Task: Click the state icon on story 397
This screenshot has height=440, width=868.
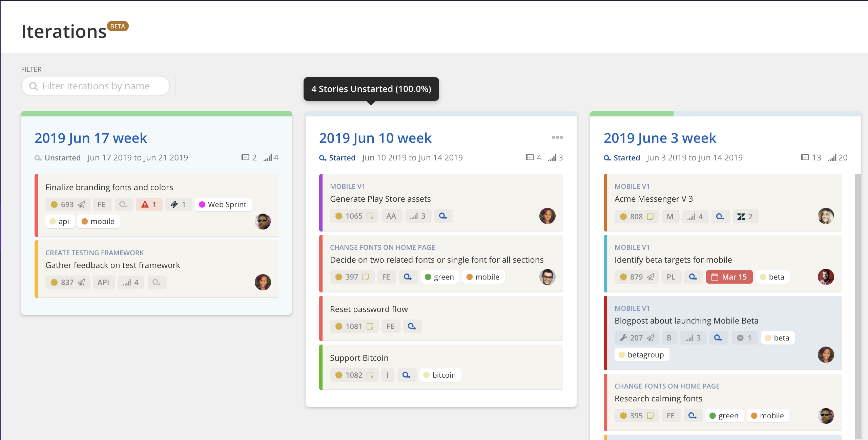Action: point(408,277)
